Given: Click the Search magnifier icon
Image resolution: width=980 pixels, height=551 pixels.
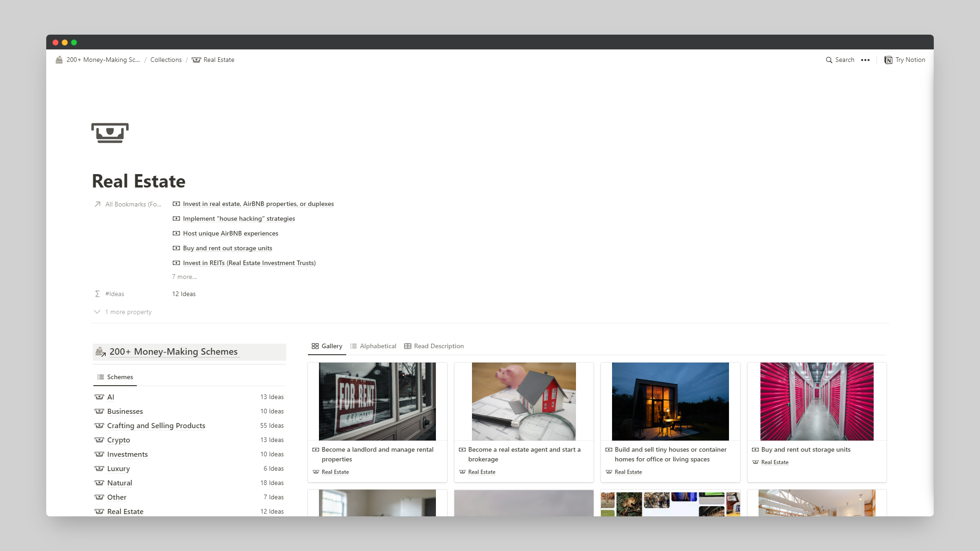Looking at the screenshot, I should tap(829, 60).
